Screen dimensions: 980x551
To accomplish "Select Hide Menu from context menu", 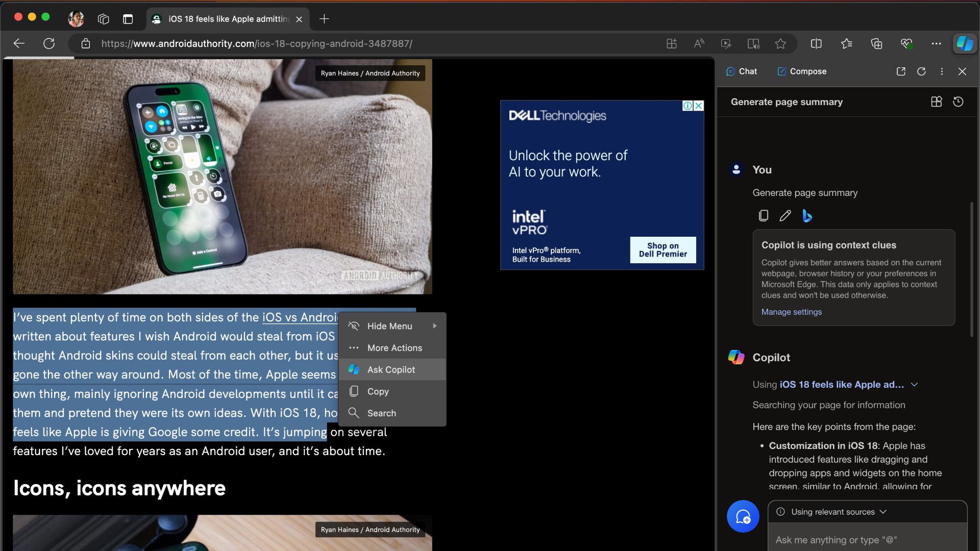I will coord(390,327).
